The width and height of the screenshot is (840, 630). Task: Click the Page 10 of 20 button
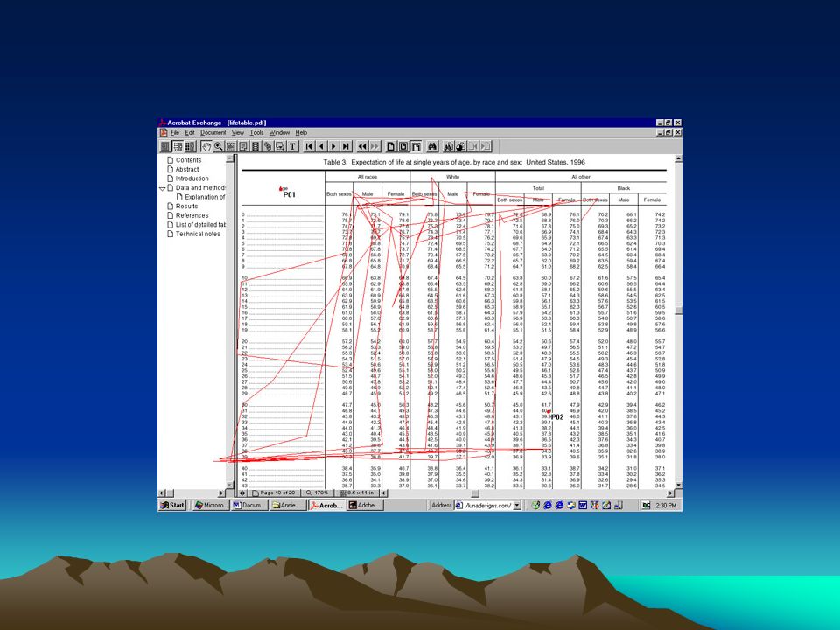pos(276,493)
